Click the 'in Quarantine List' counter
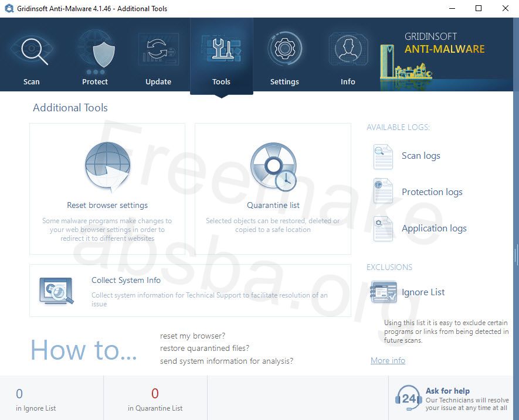Image resolution: width=519 pixels, height=420 pixels. click(x=155, y=400)
